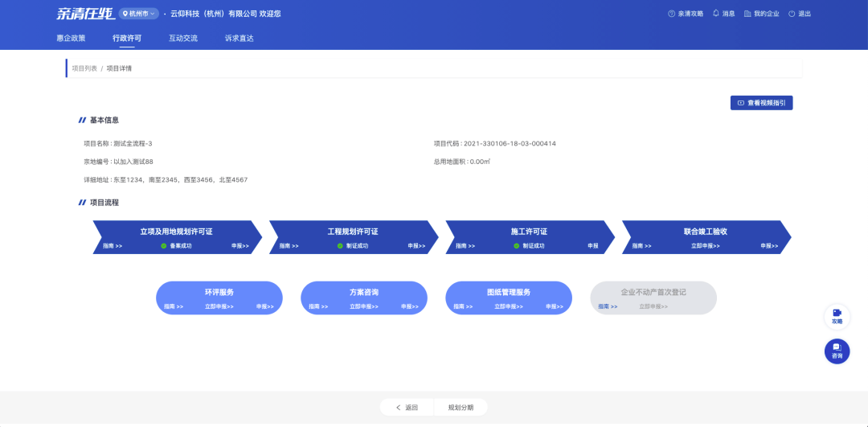Image resolution: width=868 pixels, height=427 pixels.
Task: Switch to 惠企政策 tab
Action: (71, 39)
